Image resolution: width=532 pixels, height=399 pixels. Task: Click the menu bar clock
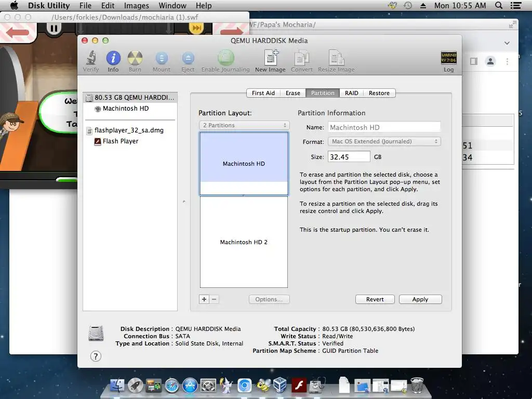[x=460, y=5]
